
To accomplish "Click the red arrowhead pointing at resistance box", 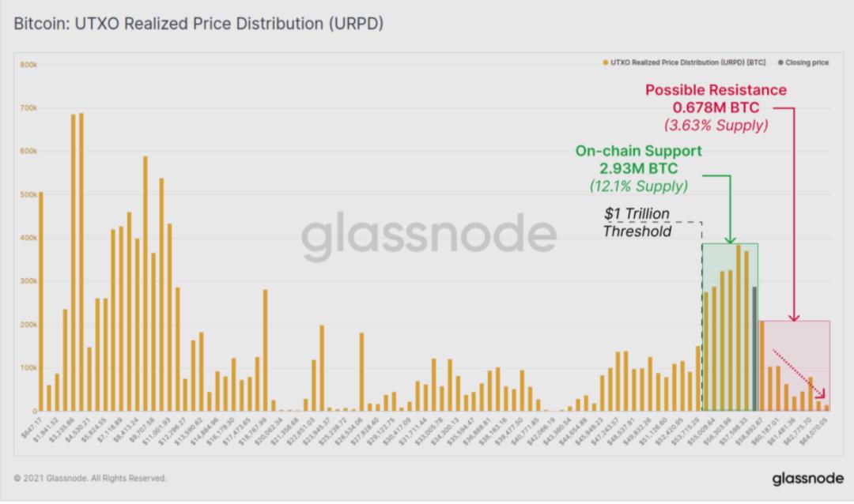I will pos(794,317).
